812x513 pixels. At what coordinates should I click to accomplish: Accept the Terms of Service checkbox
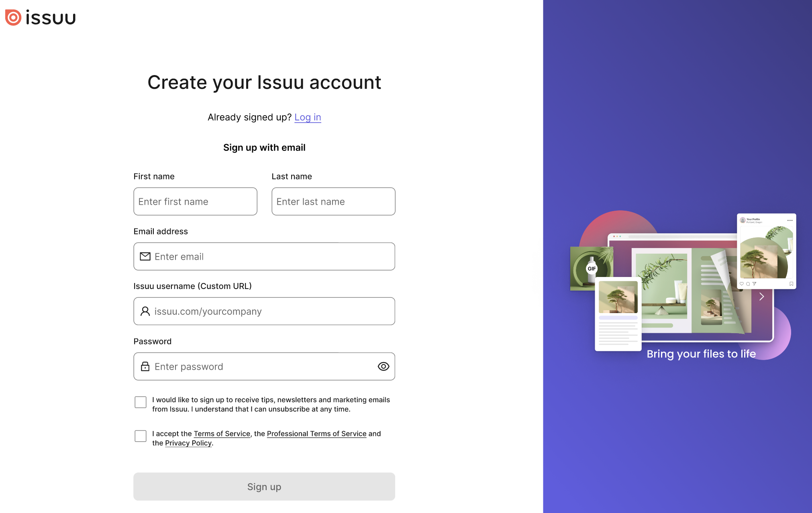(141, 436)
